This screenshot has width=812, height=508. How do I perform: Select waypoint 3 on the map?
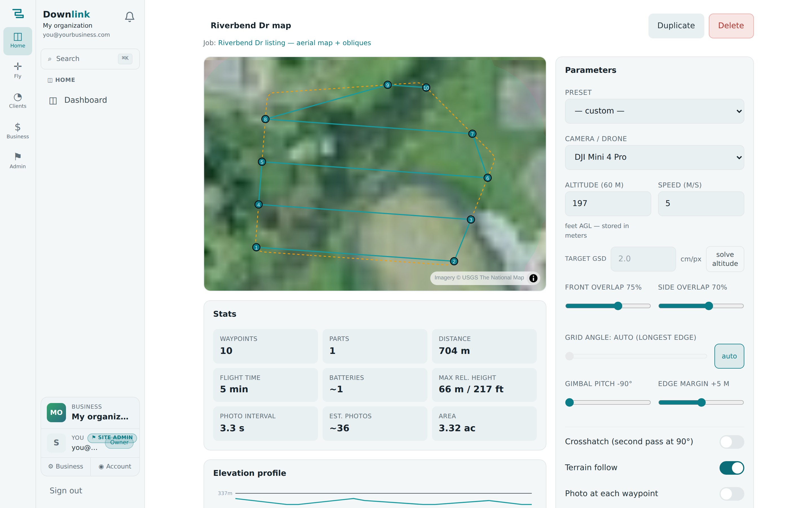click(x=471, y=219)
